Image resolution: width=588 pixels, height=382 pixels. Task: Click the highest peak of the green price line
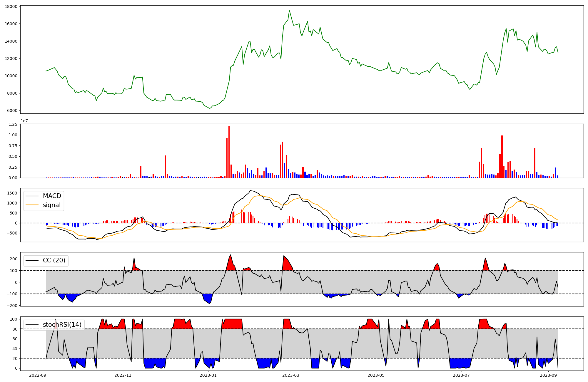point(289,11)
